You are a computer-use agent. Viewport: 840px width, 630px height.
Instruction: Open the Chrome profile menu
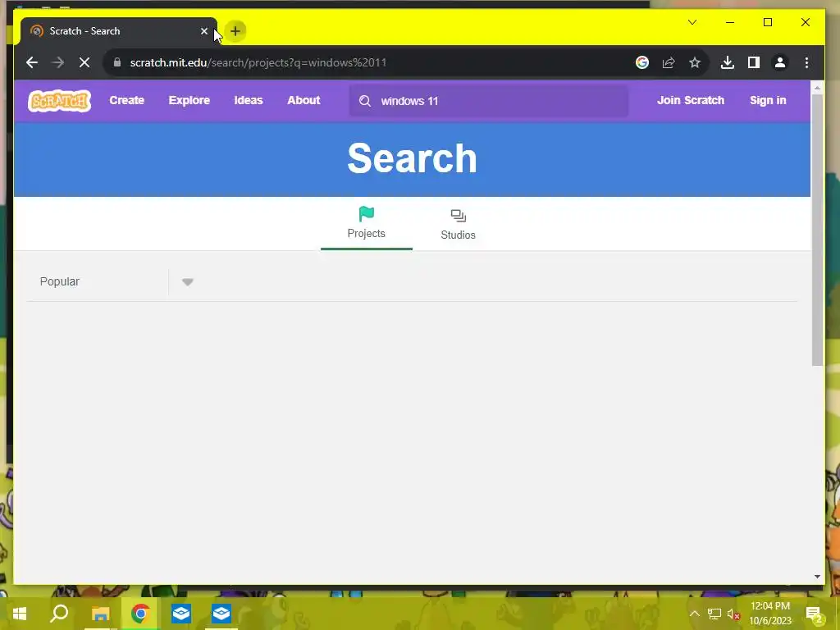point(780,62)
